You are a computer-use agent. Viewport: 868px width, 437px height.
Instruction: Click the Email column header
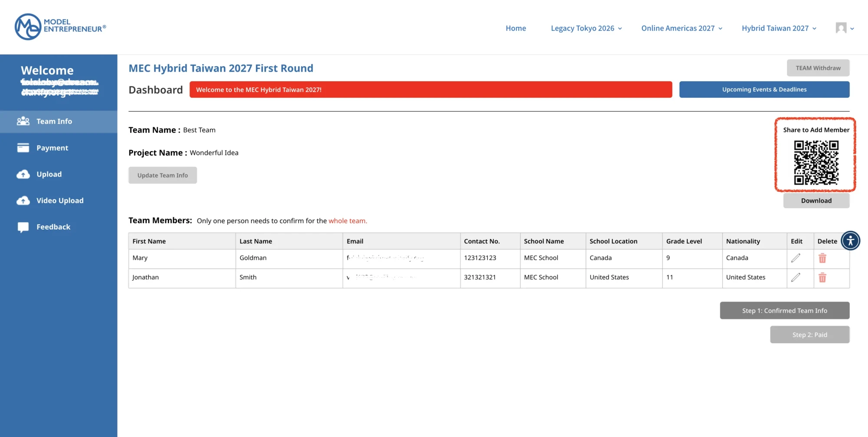coord(401,241)
